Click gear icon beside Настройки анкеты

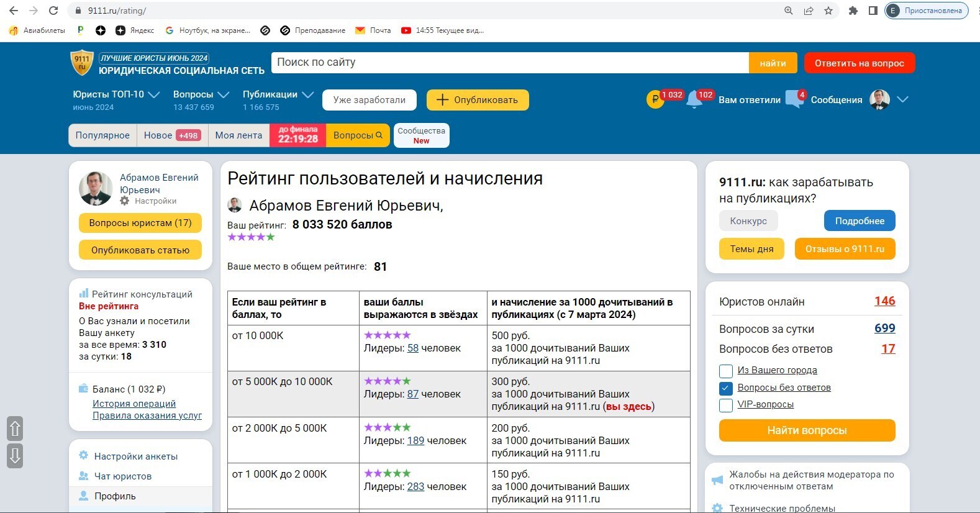(x=84, y=455)
